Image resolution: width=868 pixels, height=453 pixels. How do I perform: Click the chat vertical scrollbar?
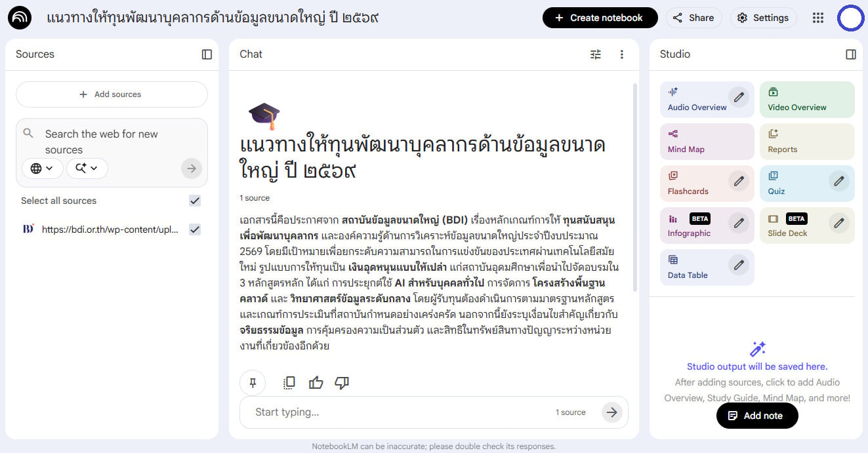click(x=634, y=187)
